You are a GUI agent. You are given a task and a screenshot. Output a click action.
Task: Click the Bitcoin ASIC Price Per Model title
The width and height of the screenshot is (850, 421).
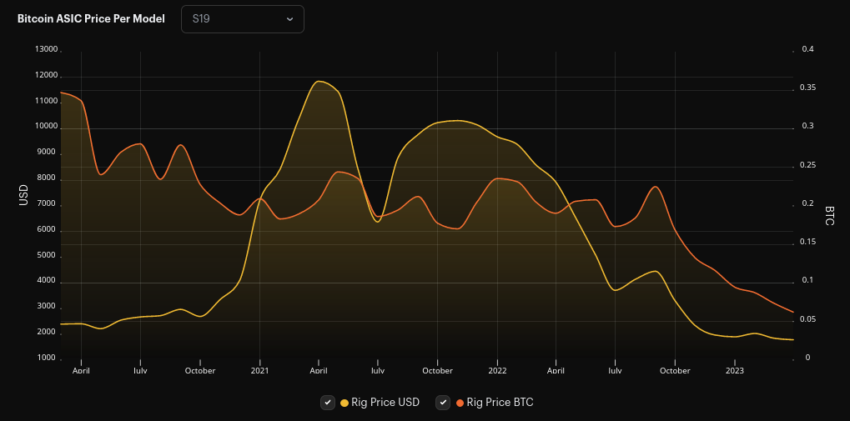pos(91,19)
